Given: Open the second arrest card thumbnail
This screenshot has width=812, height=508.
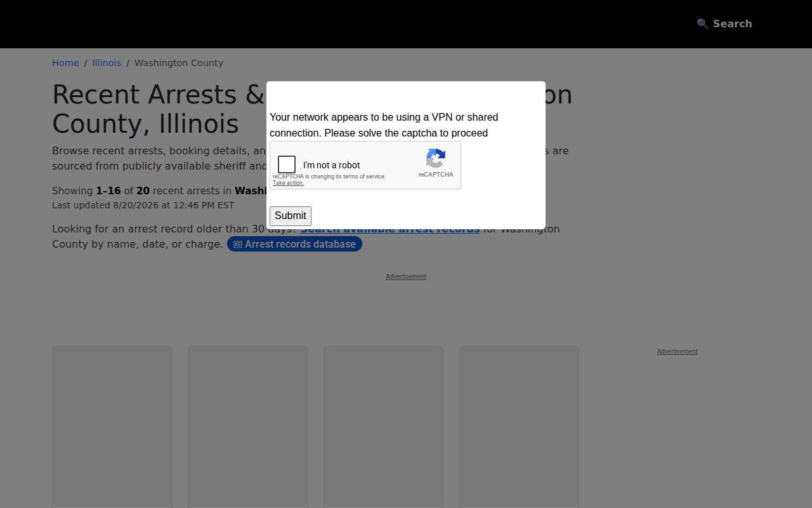Looking at the screenshot, I should coord(248,427).
